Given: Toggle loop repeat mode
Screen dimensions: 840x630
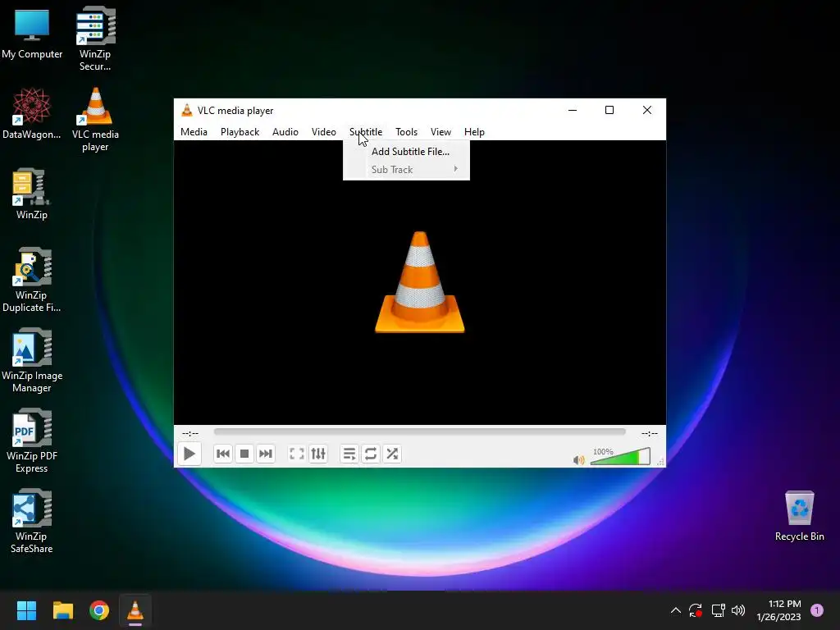Looking at the screenshot, I should pyautogui.click(x=371, y=454).
